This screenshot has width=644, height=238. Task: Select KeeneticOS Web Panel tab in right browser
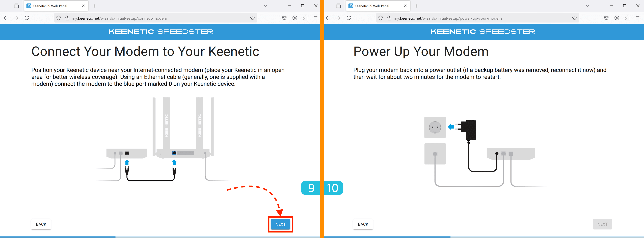(371, 6)
